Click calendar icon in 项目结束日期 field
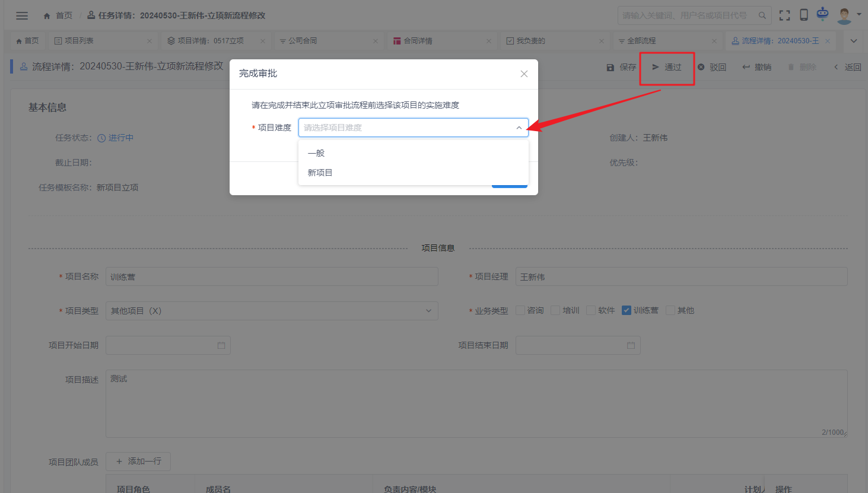Image resolution: width=868 pixels, height=493 pixels. [631, 345]
